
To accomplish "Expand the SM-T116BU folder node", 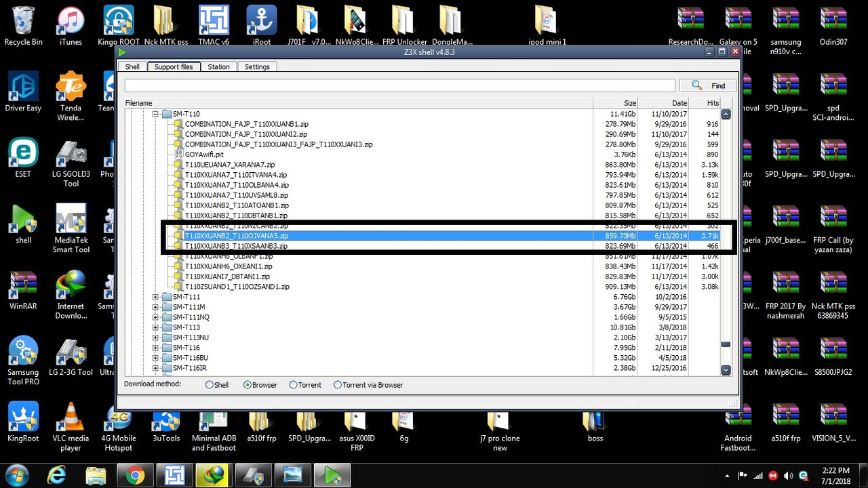I will [155, 358].
